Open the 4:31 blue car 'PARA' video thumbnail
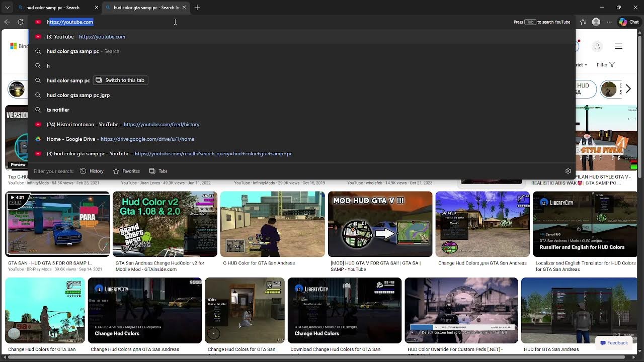 [57, 224]
